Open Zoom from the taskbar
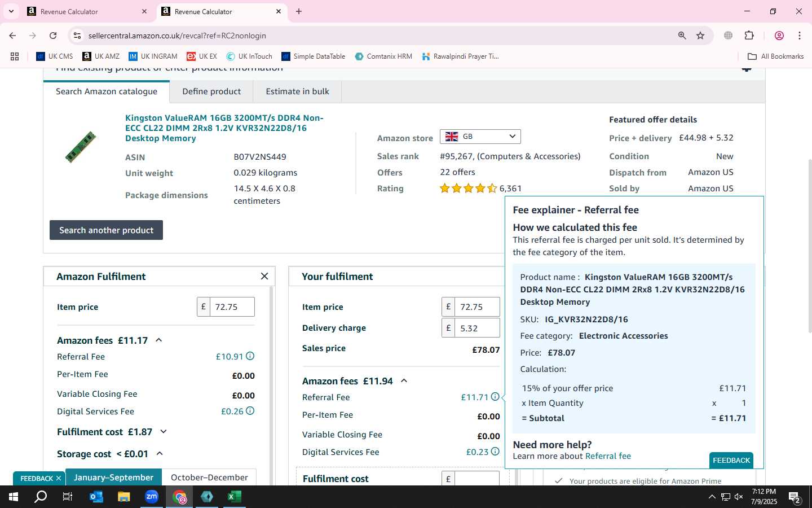812x508 pixels. pos(152,497)
